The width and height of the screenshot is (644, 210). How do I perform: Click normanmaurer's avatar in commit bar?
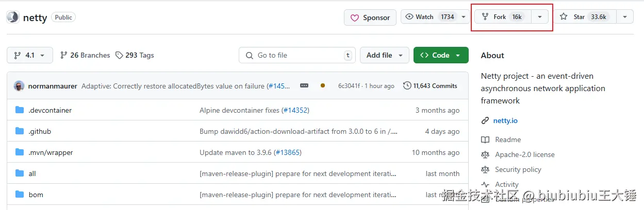tap(19, 86)
